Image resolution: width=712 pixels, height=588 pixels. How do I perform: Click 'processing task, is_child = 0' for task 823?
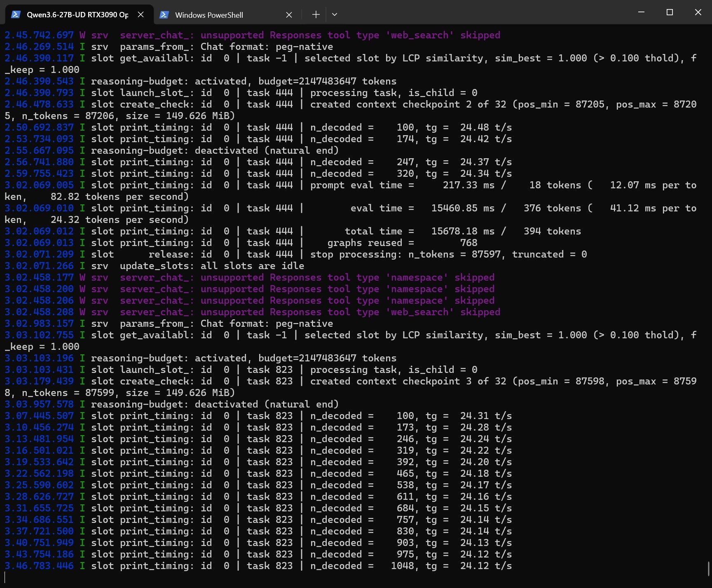(393, 370)
